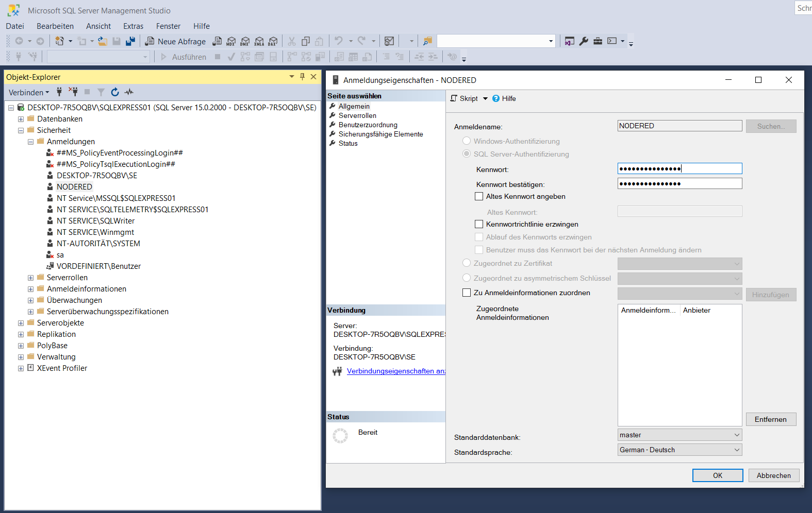Image resolution: width=812 pixels, height=513 pixels.
Task: Check 'Ablauf des Kennworts erzwingen'
Action: click(479, 237)
